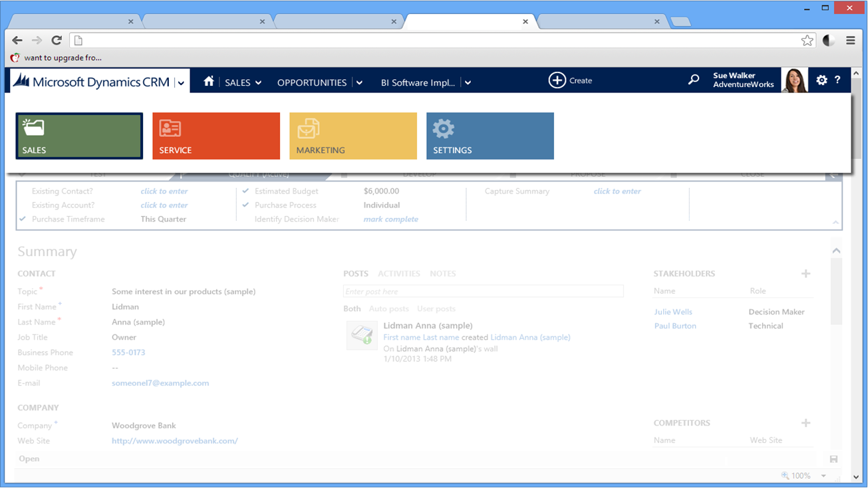Expand the OPPORTUNITIES dropdown arrow
868x488 pixels.
(359, 83)
